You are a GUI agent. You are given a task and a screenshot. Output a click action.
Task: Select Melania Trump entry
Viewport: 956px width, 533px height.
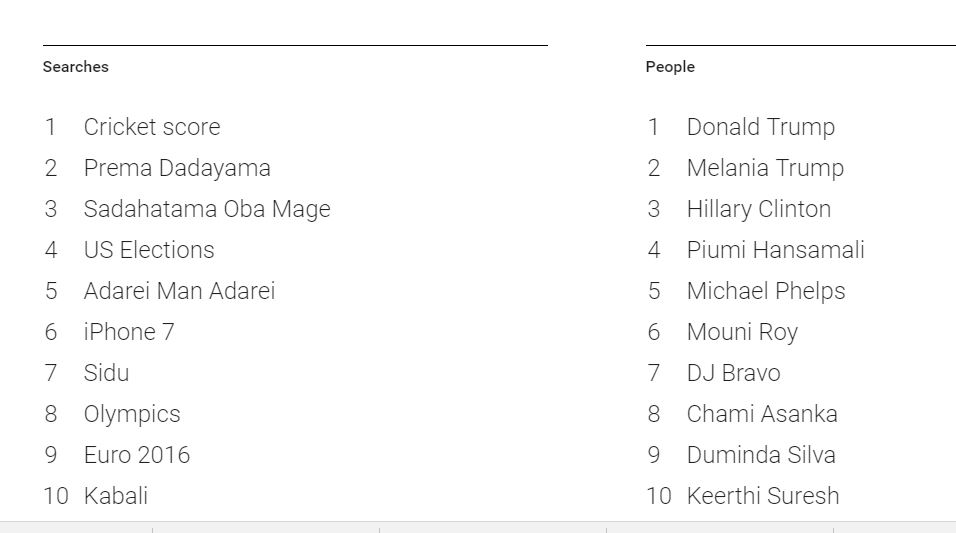765,168
